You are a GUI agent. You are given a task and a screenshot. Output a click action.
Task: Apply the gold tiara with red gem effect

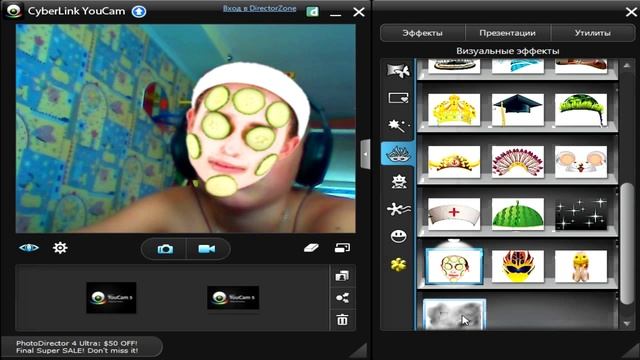pyautogui.click(x=454, y=162)
